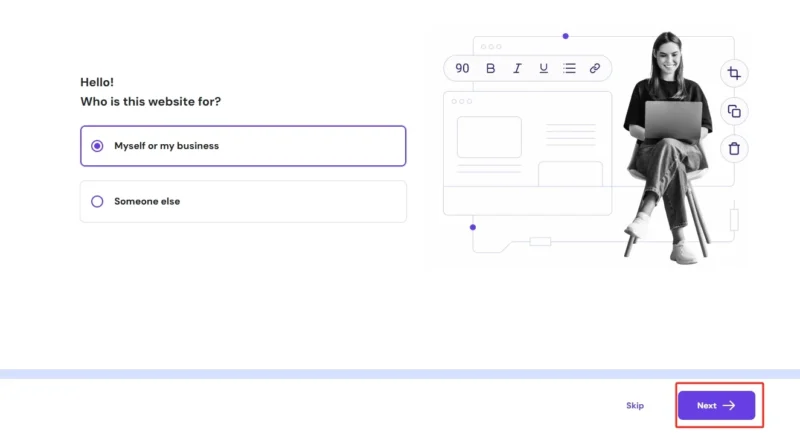The width and height of the screenshot is (800, 441).
Task: Select the "Myself or my business" radio button
Action: click(97, 146)
